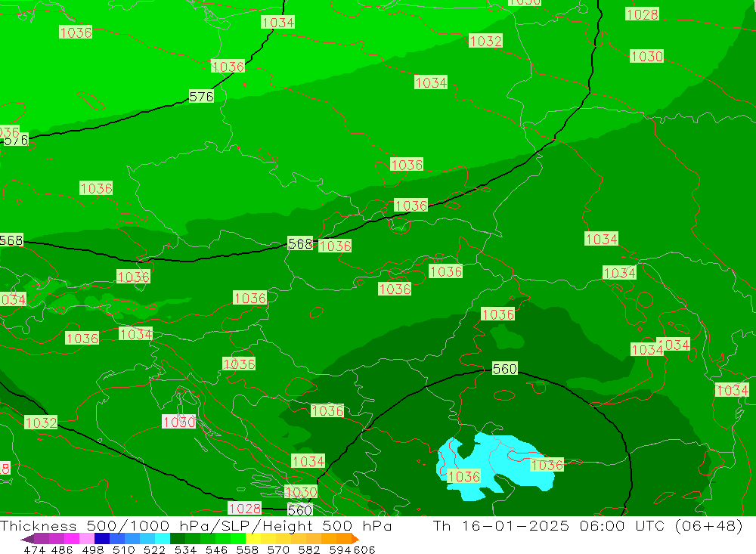Image resolution: width=756 pixels, height=554 pixels.
Task: Click the light pink legend swatch
Action: click(87, 539)
